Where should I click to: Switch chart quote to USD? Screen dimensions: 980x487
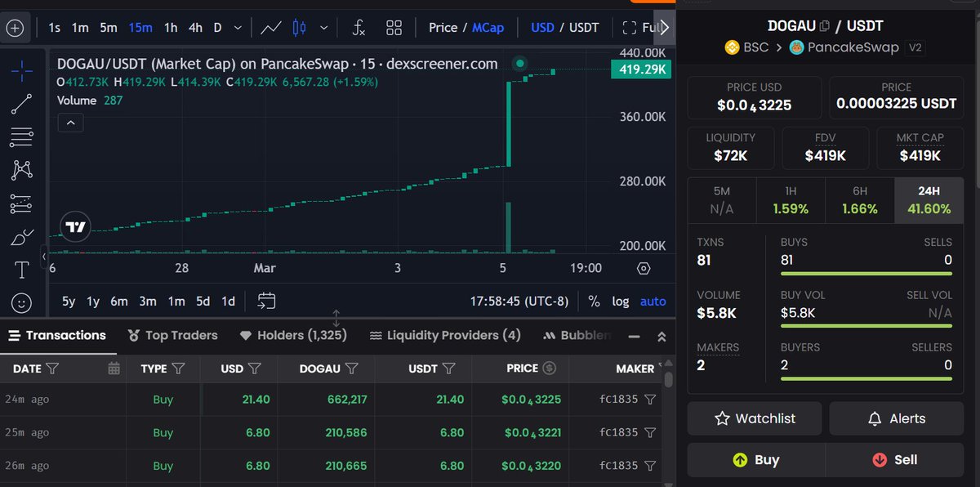tap(542, 28)
